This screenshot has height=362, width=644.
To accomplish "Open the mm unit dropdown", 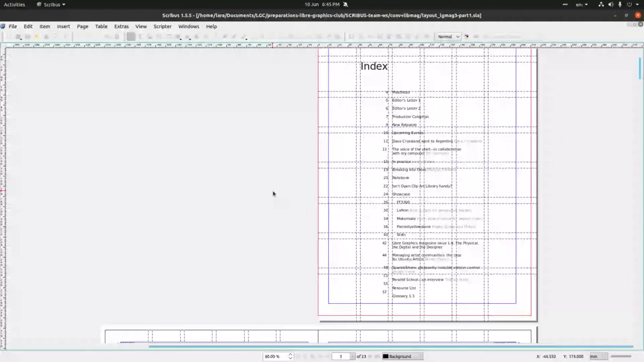I will coord(598,356).
